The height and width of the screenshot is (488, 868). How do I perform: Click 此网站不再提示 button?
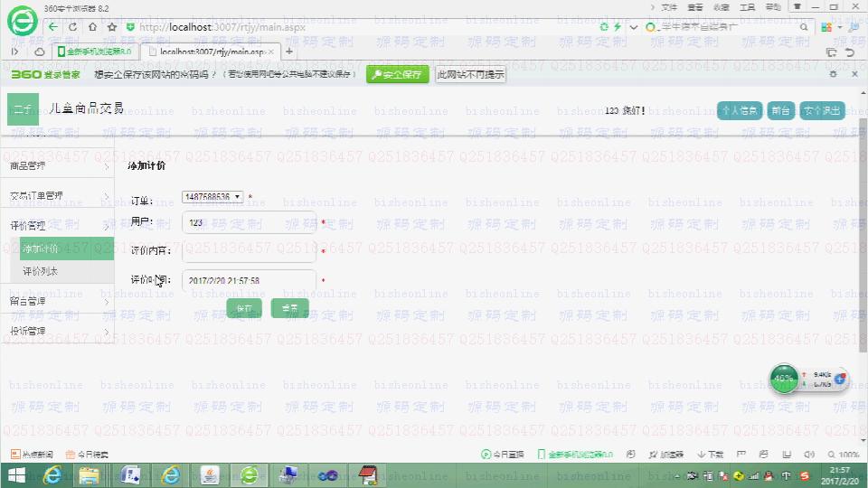point(470,74)
